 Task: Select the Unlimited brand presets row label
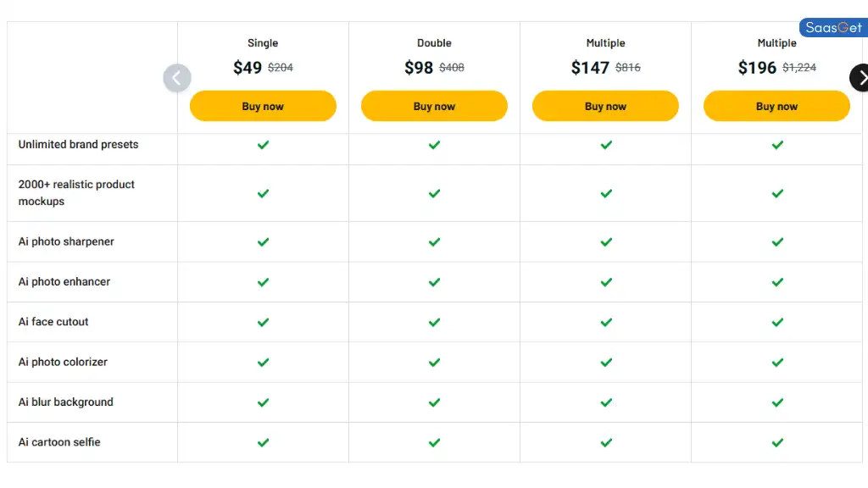pyautogui.click(x=78, y=145)
